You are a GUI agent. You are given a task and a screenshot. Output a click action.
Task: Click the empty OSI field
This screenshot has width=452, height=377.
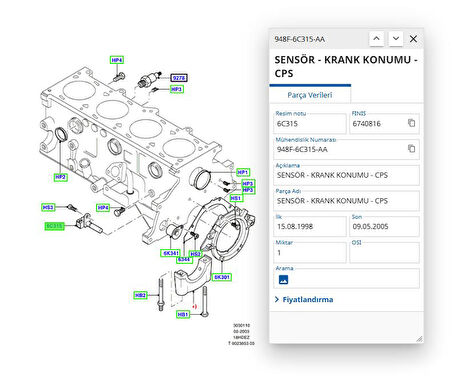pyautogui.click(x=384, y=252)
